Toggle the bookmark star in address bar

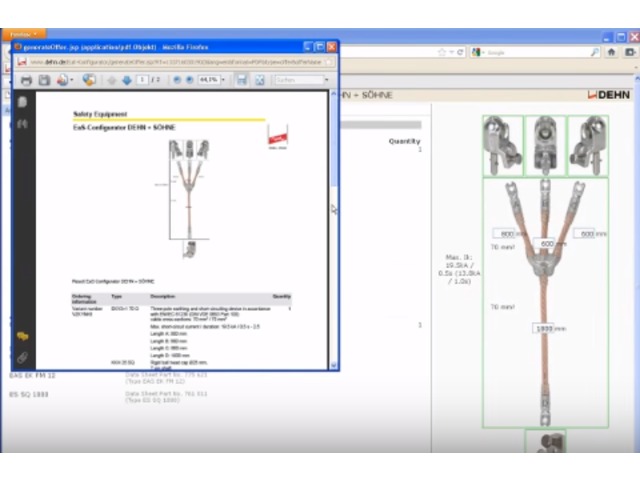coord(442,52)
